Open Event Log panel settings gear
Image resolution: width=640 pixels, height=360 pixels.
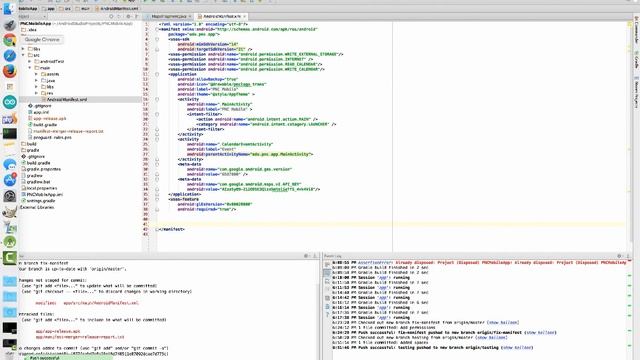pyautogui.click(x=619, y=256)
